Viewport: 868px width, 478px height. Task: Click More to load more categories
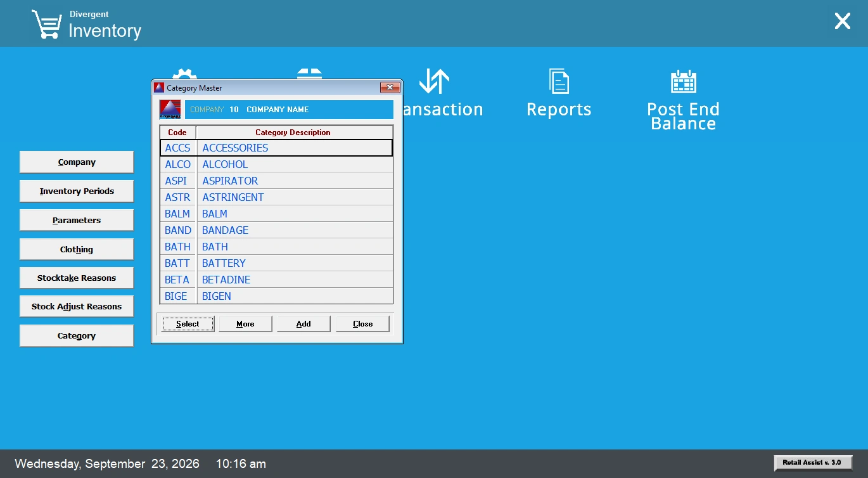[245, 324]
